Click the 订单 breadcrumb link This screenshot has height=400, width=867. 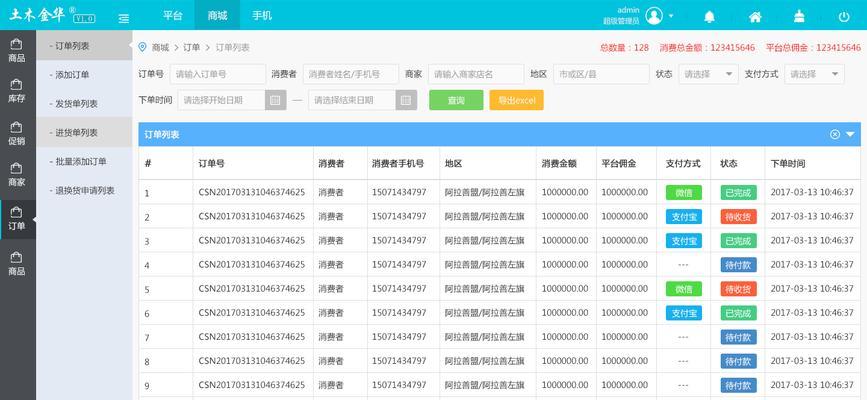191,48
